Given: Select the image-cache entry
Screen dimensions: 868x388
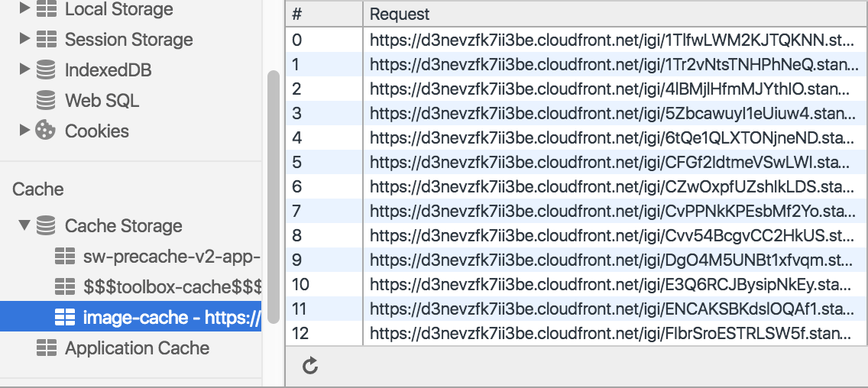Looking at the screenshot, I should click(171, 318).
